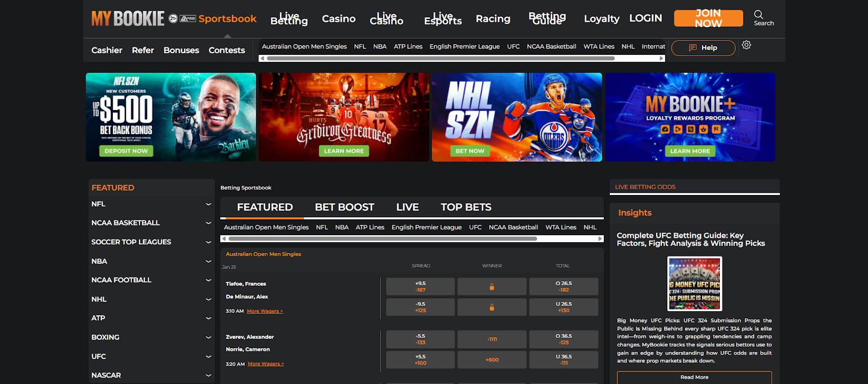This screenshot has height=384, width=868.
Task: Open the Contests link
Action: (227, 50)
